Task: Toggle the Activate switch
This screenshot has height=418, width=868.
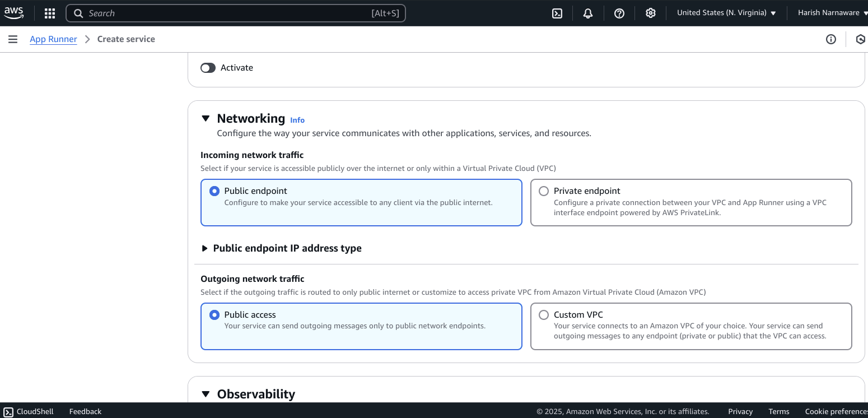Action: (208, 68)
